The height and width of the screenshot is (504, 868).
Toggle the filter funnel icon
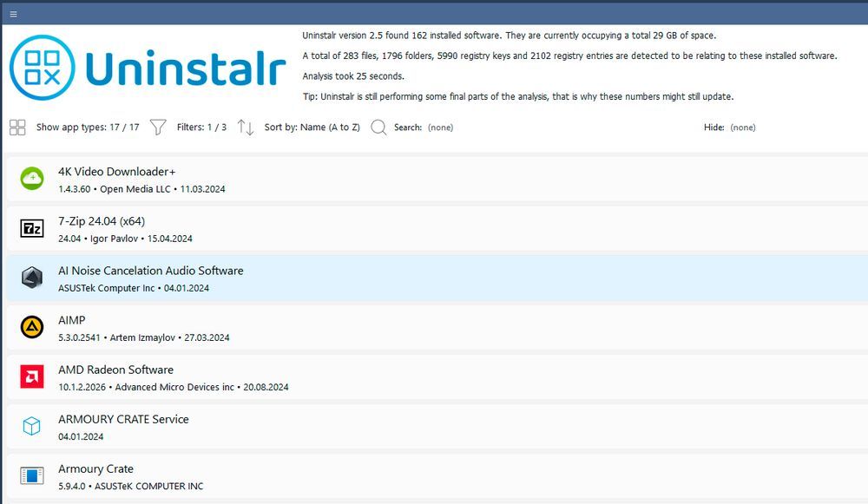pyautogui.click(x=157, y=127)
